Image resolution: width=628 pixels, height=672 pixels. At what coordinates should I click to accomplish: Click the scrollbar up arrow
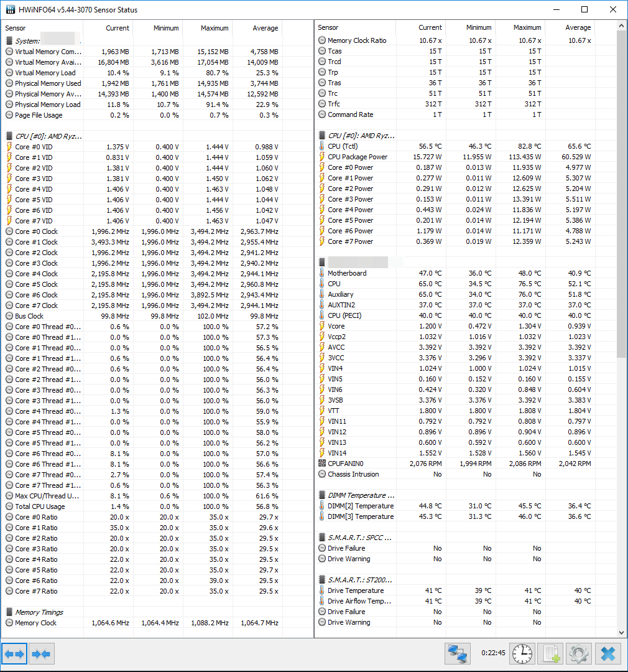(622, 26)
